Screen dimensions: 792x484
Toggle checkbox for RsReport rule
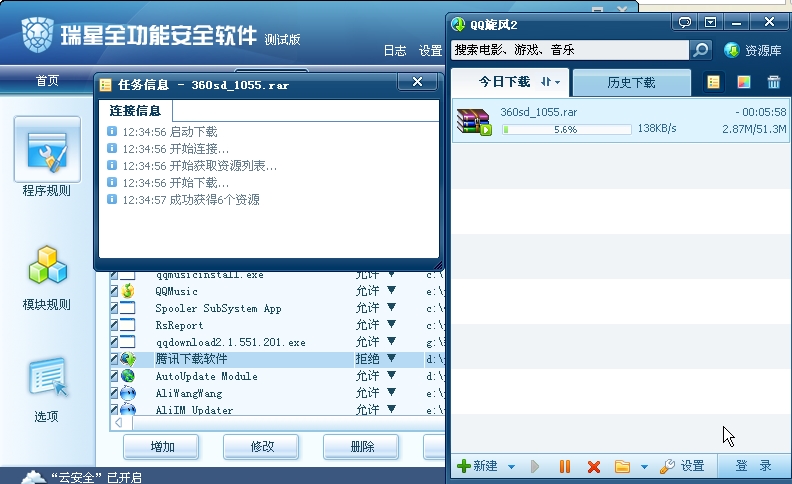114,325
